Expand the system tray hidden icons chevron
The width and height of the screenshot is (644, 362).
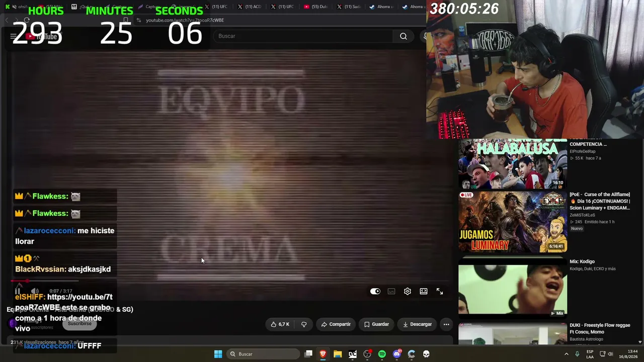(566, 354)
